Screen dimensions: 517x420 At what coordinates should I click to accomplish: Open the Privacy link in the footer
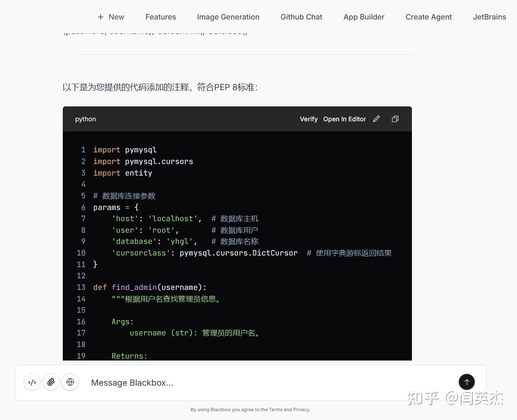(301, 409)
